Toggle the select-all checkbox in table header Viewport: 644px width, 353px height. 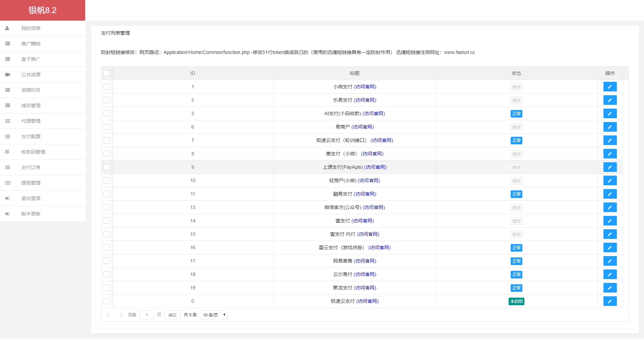(107, 73)
